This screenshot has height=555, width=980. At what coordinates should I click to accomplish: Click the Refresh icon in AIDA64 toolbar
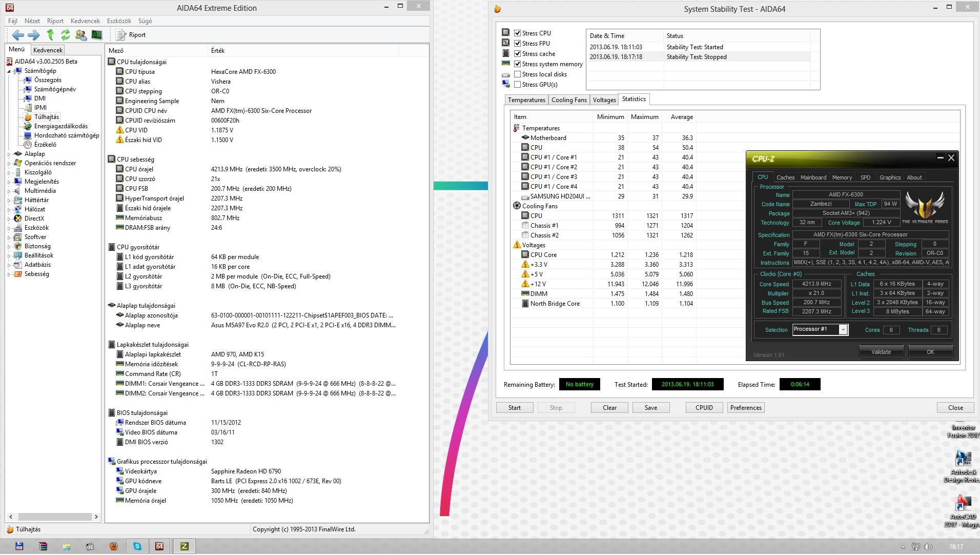(x=66, y=35)
